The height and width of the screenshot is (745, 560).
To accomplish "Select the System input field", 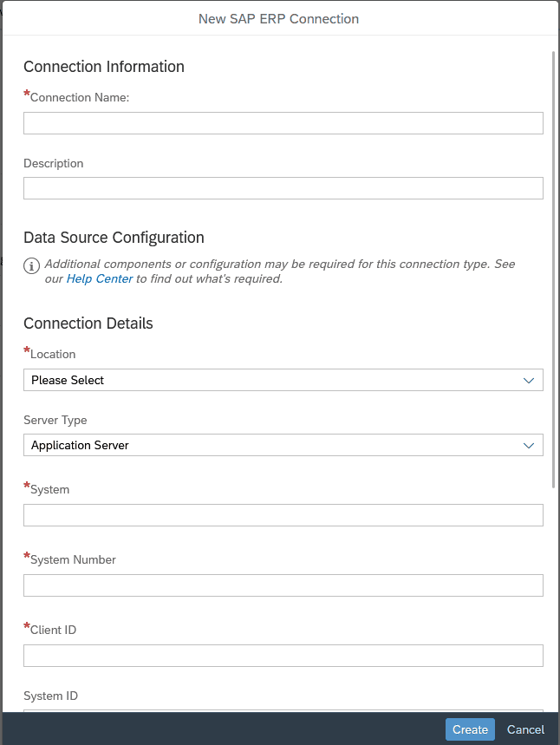I will coord(283,515).
